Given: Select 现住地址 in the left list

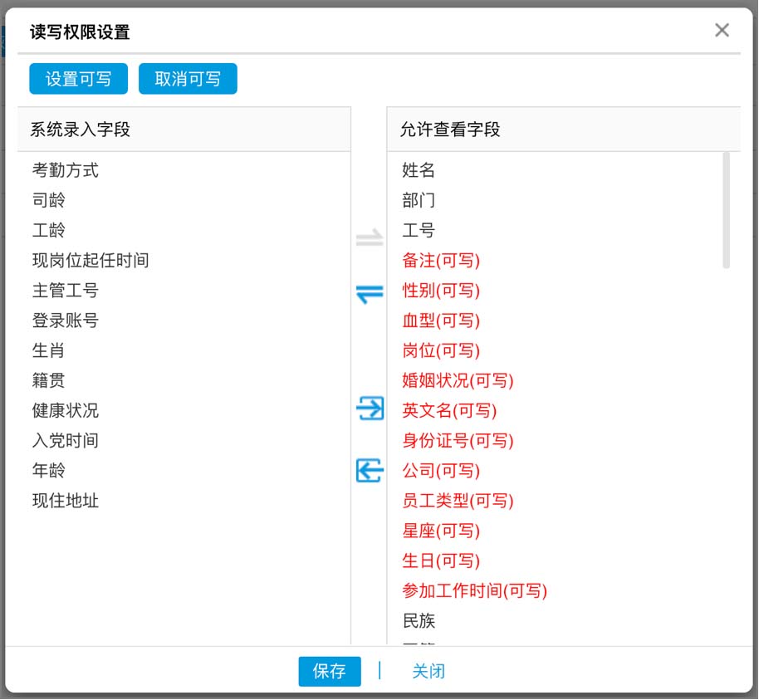Looking at the screenshot, I should (x=65, y=501).
